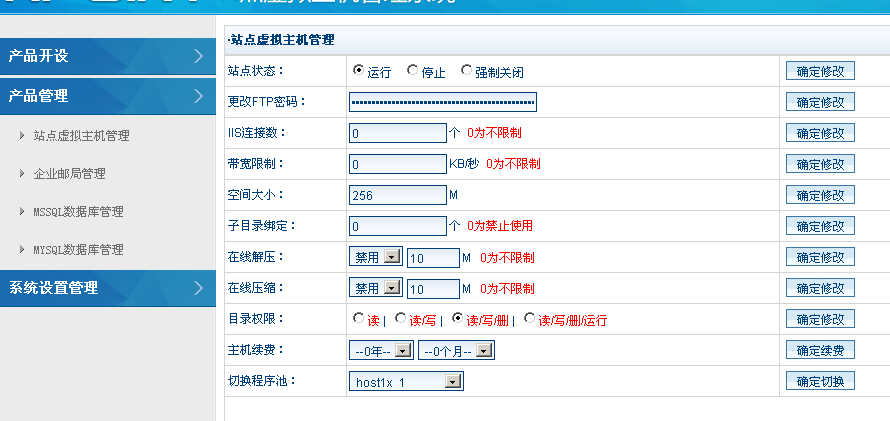
Task: Go to MSSQL数据库管理 page
Action: [78, 212]
